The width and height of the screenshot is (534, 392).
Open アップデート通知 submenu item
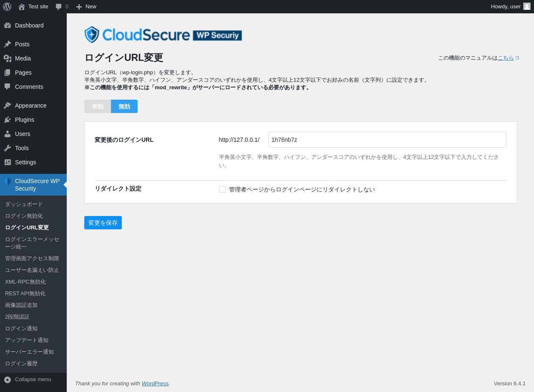[x=33, y=340]
